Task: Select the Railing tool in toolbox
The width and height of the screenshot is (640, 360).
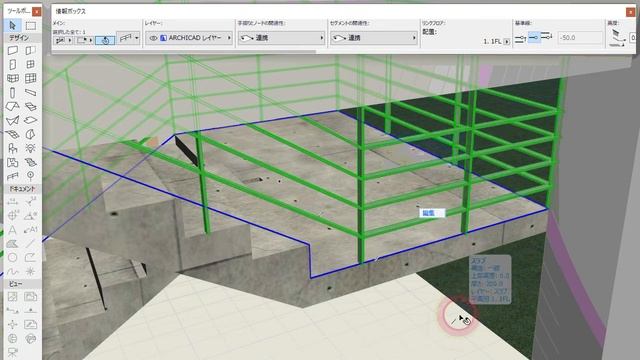Action: tap(13, 176)
